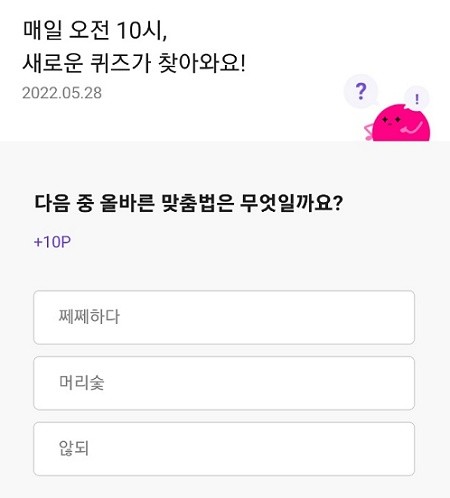
Task: Click the word 올바른 in the question
Action: [127, 203]
